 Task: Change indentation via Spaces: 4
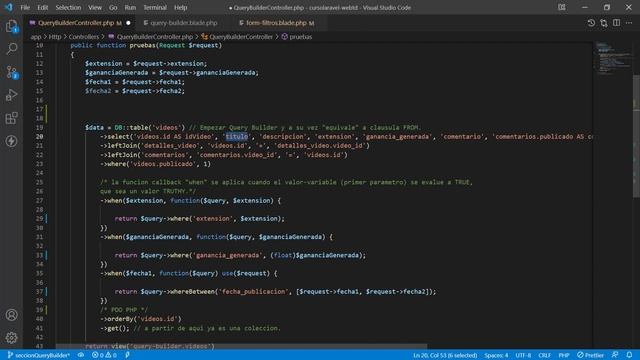496,355
